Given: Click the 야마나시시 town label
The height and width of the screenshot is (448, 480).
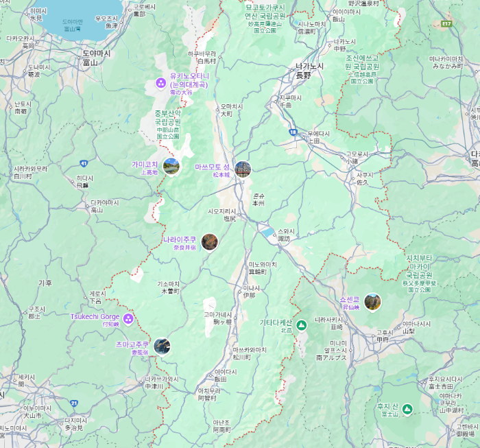Looking at the screenshot, I should coord(416,327).
